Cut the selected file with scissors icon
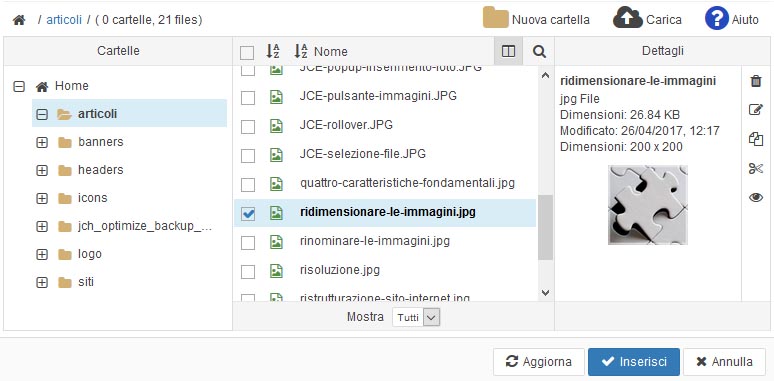The image size is (774, 381). tap(756, 169)
